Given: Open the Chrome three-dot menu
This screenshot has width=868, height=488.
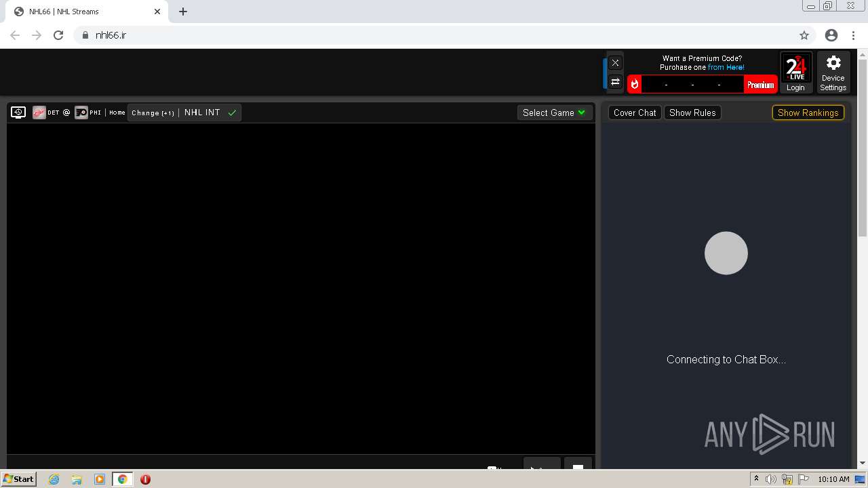Looking at the screenshot, I should (854, 35).
